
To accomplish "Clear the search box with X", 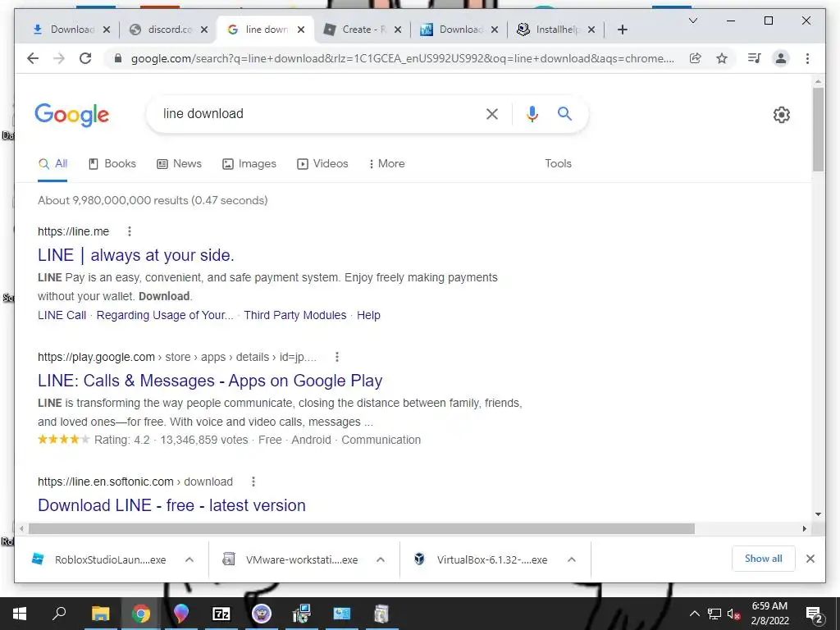I will point(492,113).
